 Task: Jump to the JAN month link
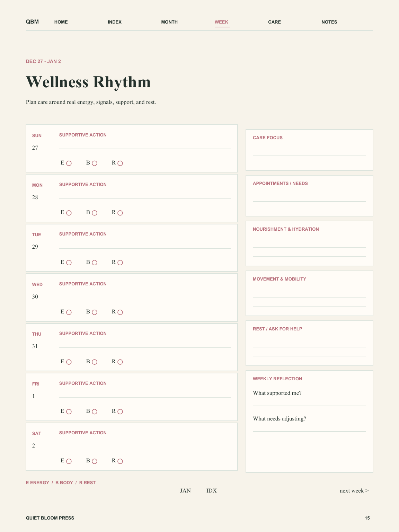[185, 490]
